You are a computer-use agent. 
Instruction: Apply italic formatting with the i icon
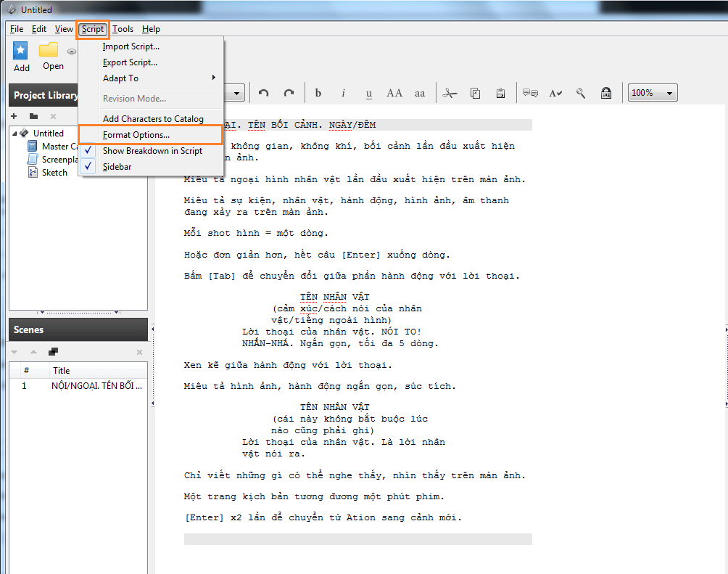pos(344,93)
